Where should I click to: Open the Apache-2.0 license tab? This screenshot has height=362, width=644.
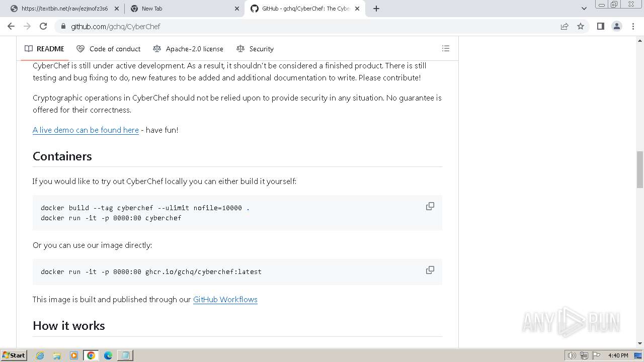tap(188, 49)
